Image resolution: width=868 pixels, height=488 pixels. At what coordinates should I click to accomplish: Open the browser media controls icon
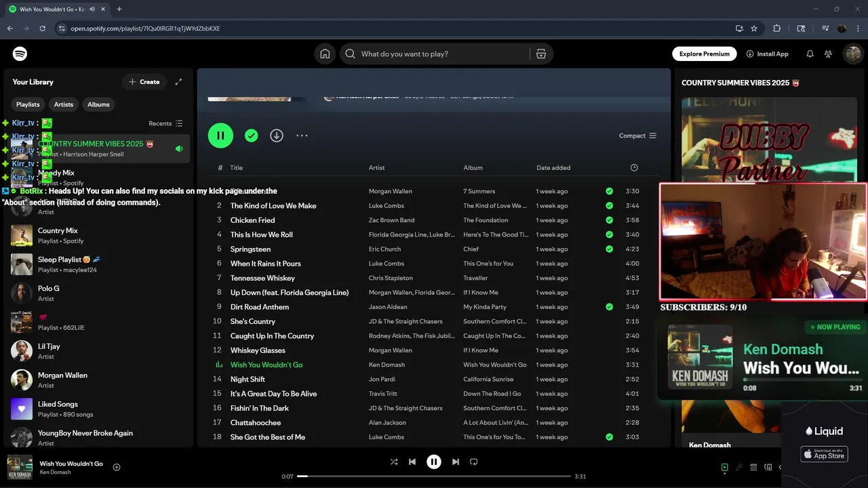[825, 28]
